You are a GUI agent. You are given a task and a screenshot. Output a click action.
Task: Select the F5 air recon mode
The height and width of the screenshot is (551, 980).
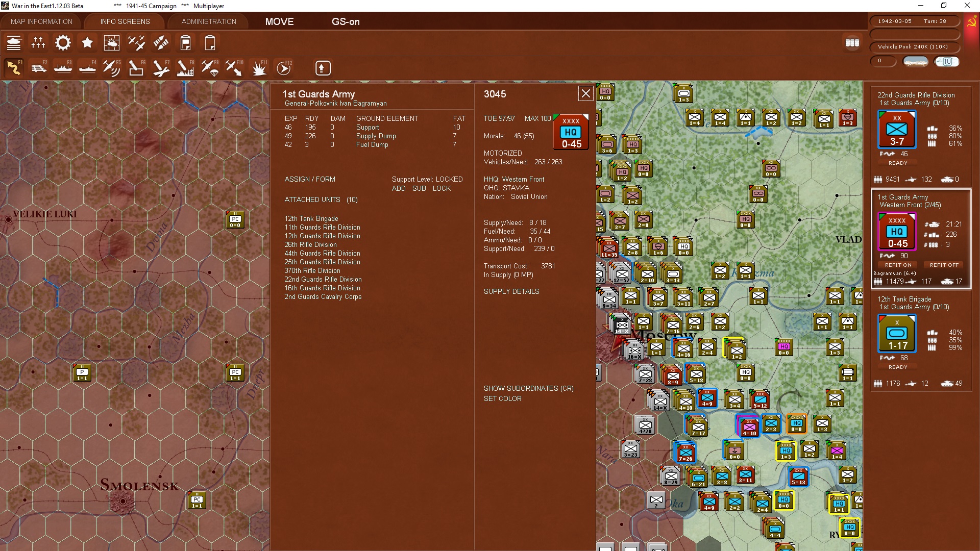coord(112,68)
